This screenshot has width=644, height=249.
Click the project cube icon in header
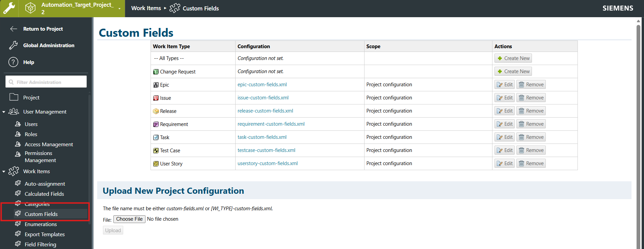30,8
